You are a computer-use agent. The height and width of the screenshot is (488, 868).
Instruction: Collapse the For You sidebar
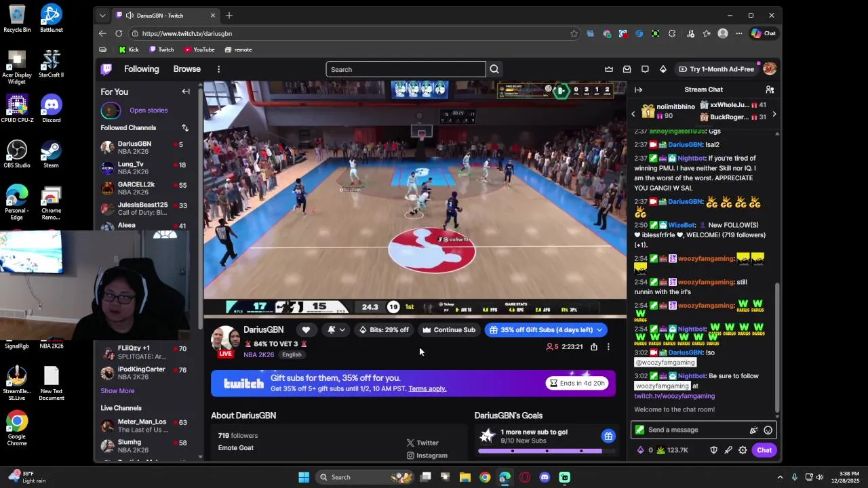pos(186,91)
